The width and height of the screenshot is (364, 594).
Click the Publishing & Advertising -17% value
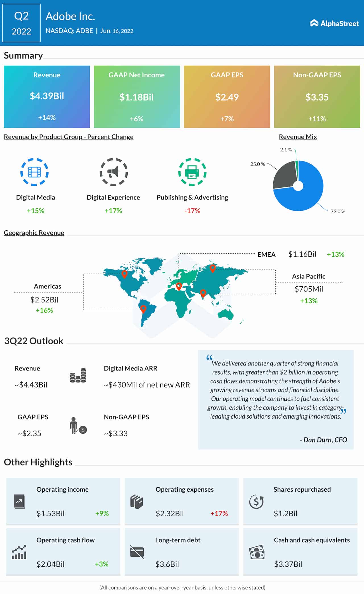(x=192, y=211)
